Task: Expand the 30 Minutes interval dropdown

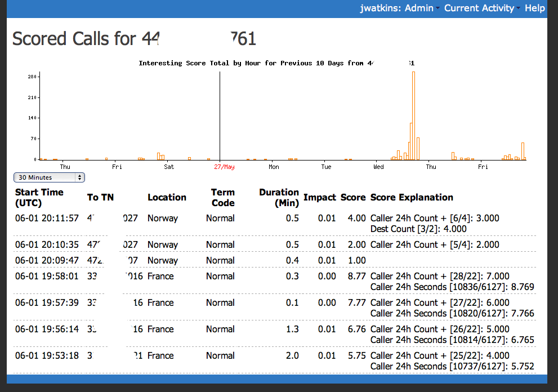Action: [x=49, y=177]
